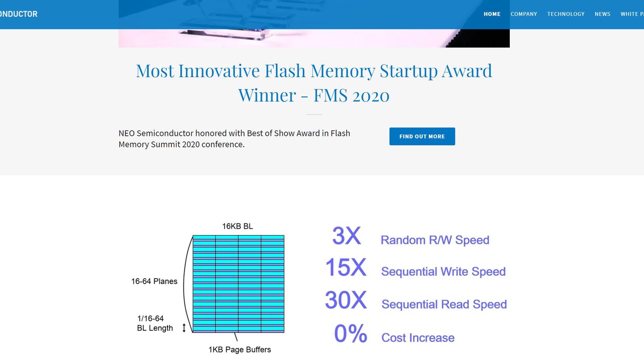This screenshot has width=644, height=362.
Task: Click the 1KB Page Buffers label
Action: 240,349
